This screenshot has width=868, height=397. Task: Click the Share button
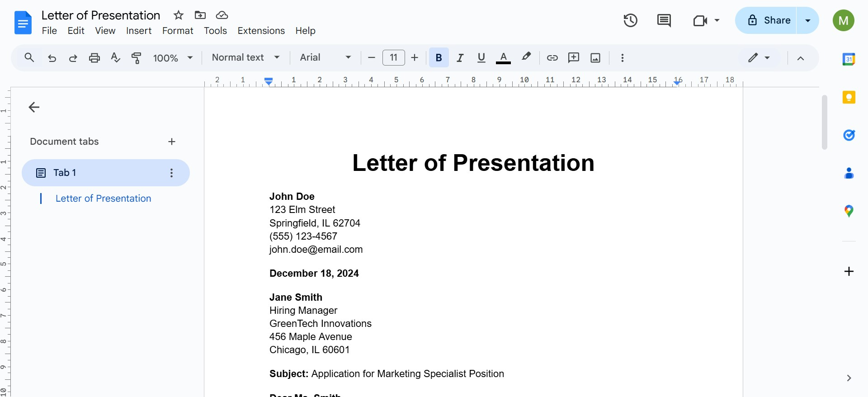click(769, 20)
